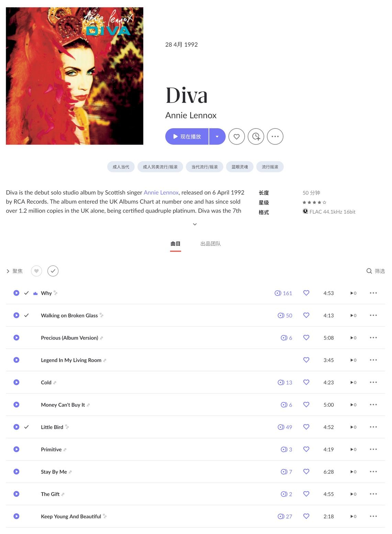Play the track Keep Young And Beautiful
The width and height of the screenshot is (392, 534).
click(16, 516)
